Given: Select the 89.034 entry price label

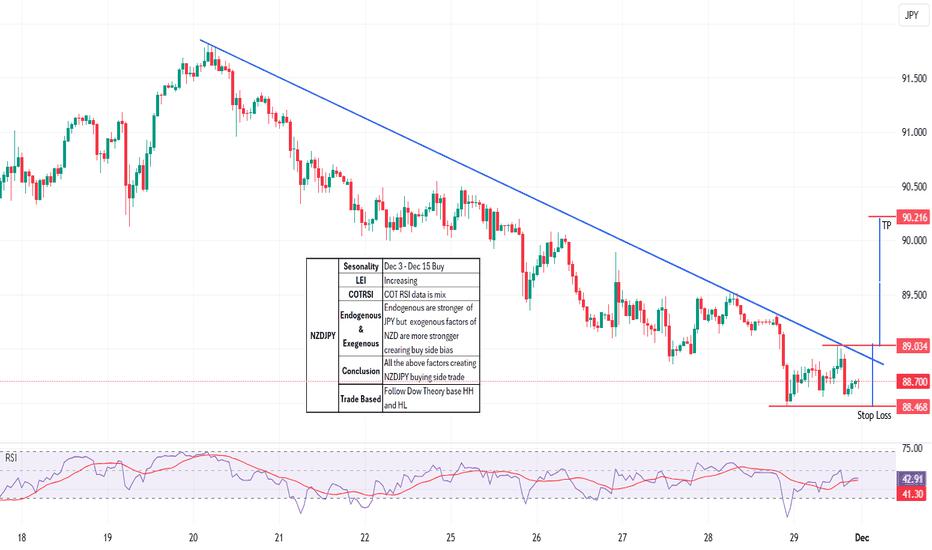Looking at the screenshot, I should pos(914,346).
